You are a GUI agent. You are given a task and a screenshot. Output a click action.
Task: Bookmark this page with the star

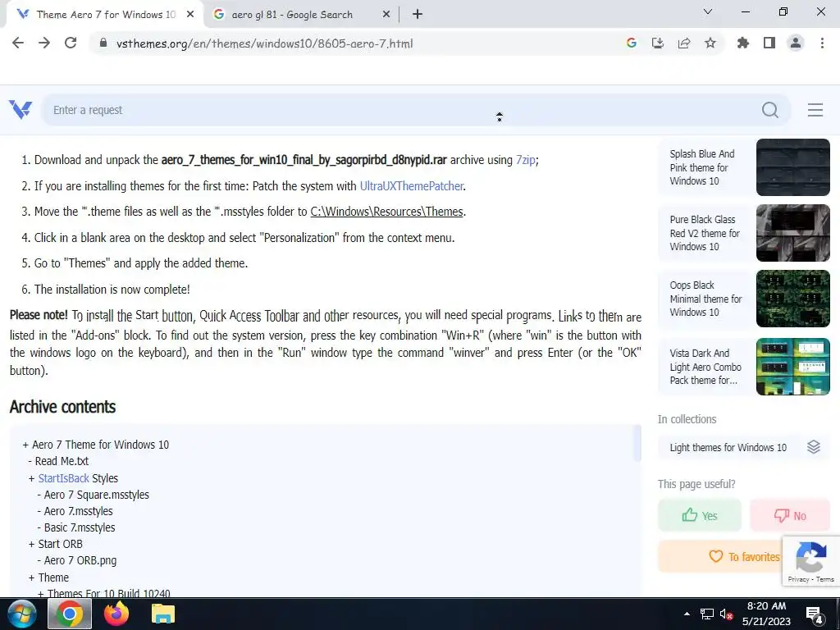point(710,43)
